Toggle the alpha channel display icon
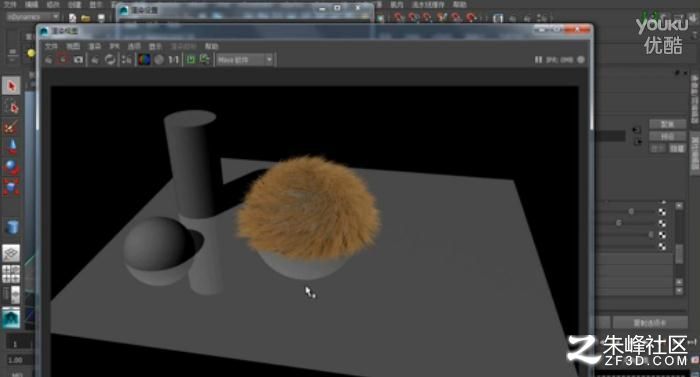 (159, 59)
